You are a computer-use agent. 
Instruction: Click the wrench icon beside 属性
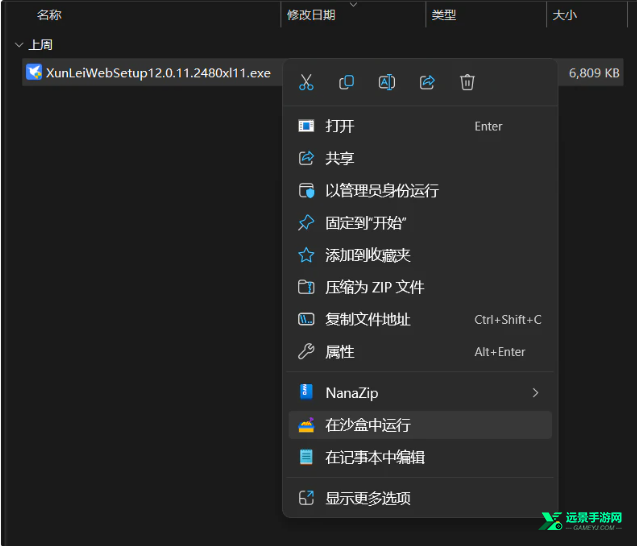(306, 351)
